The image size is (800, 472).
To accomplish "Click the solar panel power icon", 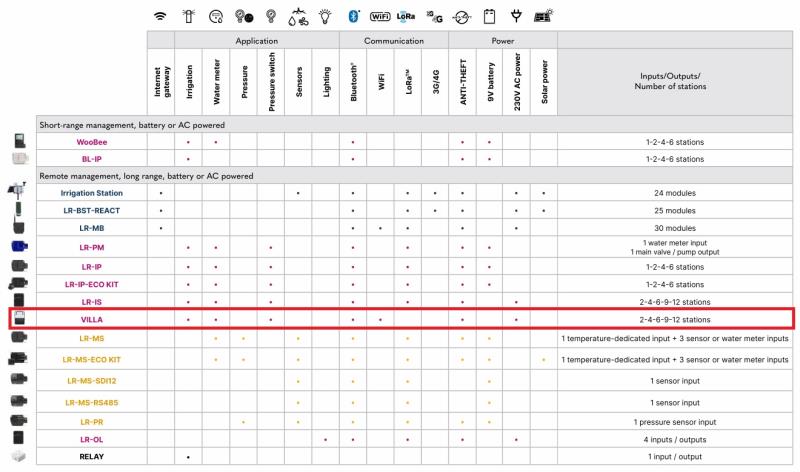I will point(545,17).
